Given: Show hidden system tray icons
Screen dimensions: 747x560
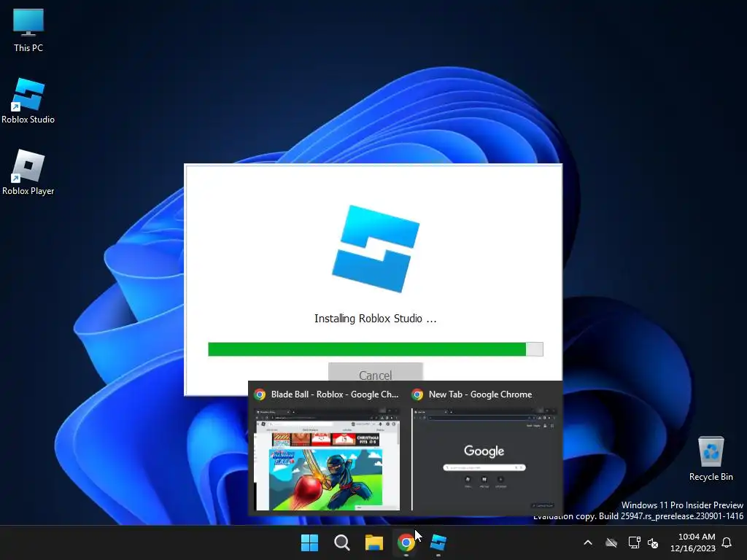Looking at the screenshot, I should pyautogui.click(x=588, y=542).
